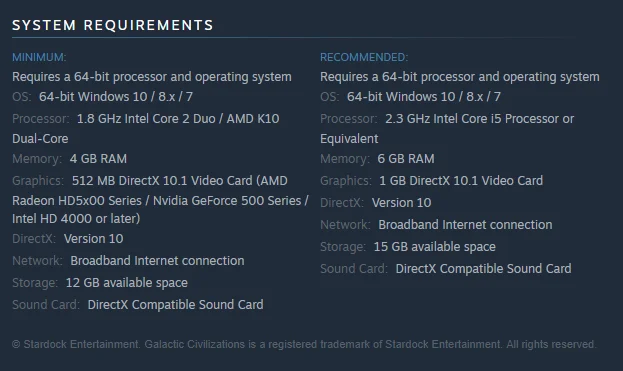Screen dimensions: 623x371
Task: Click the 1.8 GHz Intel Core 2 Duo text
Action: [146, 118]
